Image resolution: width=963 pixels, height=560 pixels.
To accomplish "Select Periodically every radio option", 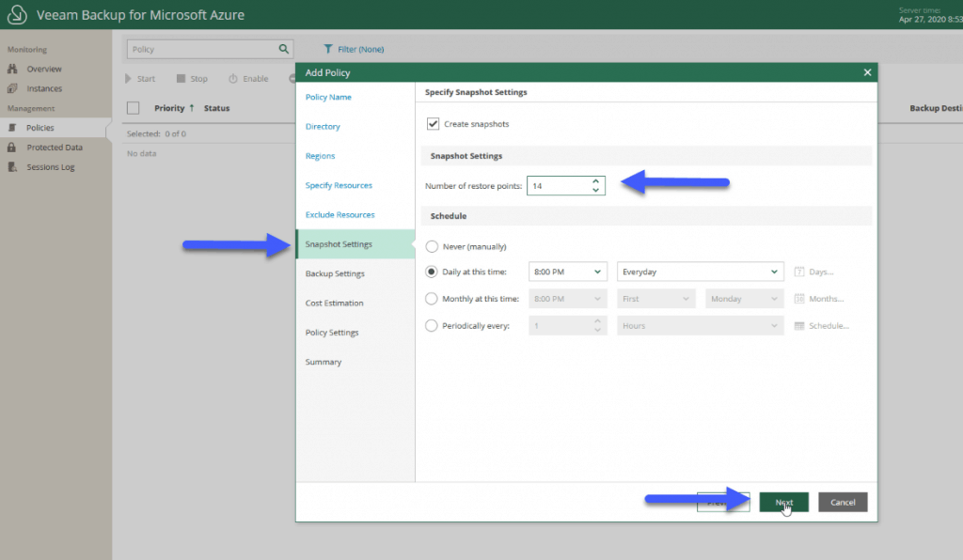I will [431, 326].
